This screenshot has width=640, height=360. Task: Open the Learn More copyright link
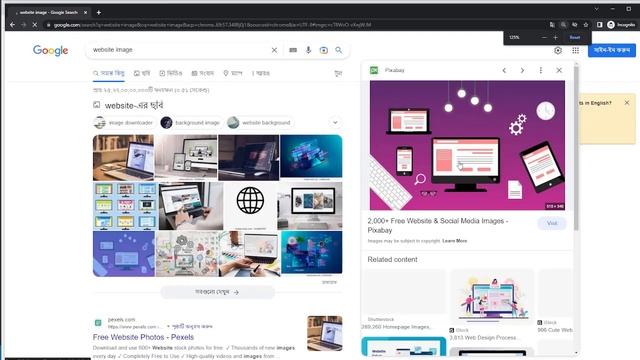click(x=455, y=241)
